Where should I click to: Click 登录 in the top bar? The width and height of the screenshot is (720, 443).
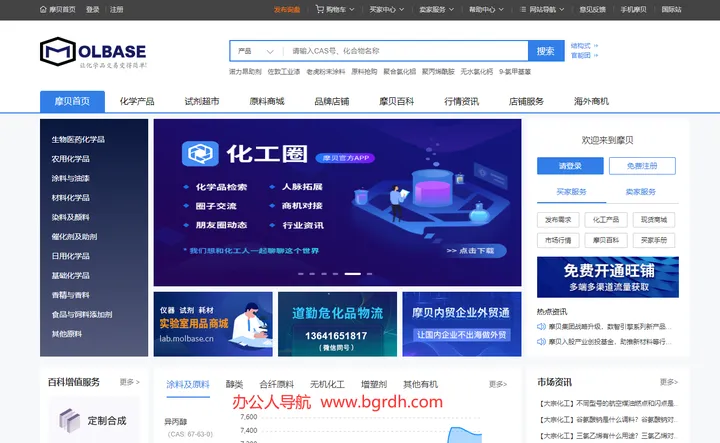click(92, 9)
